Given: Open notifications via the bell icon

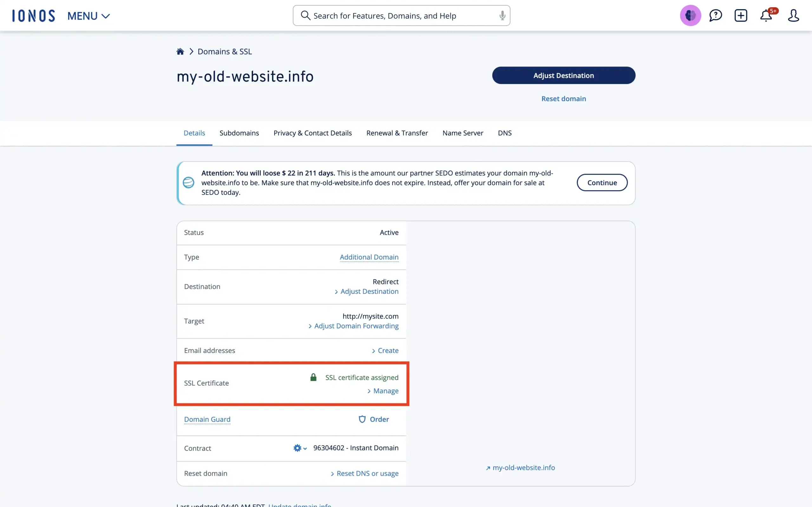Looking at the screenshot, I should [767, 16].
